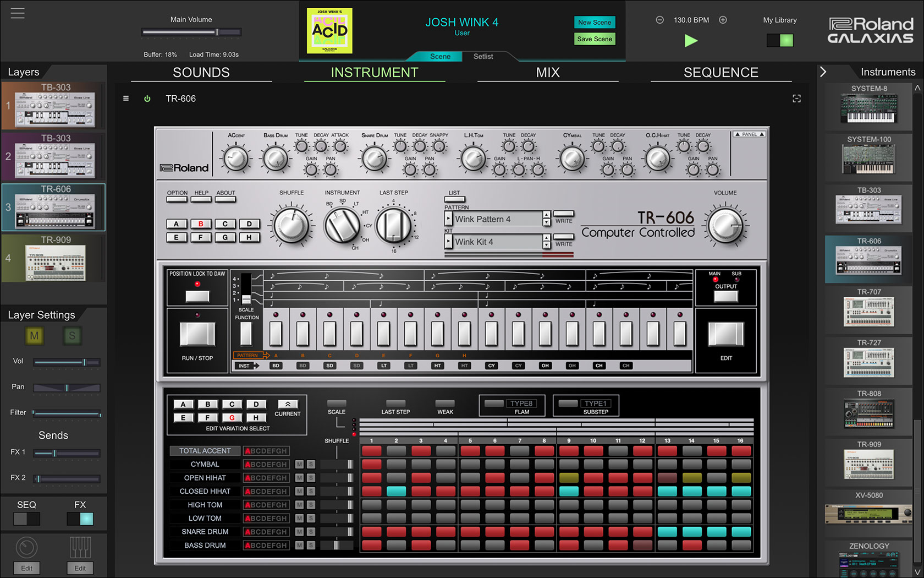This screenshot has width=924, height=578.
Task: Click the EDIT button on the sequencer
Action: tap(725, 334)
